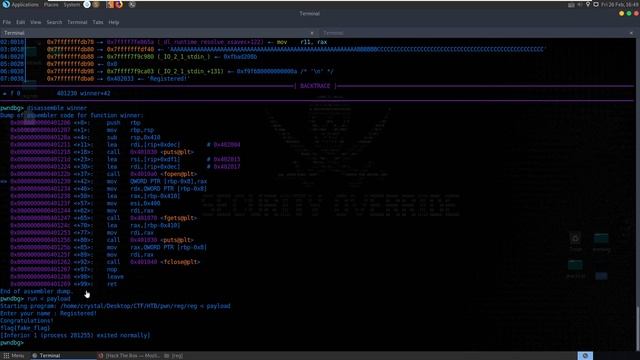This screenshot has height=360, width=640.
Task: Click the 'Enter your name : Registered!' line
Action: click(x=48, y=313)
